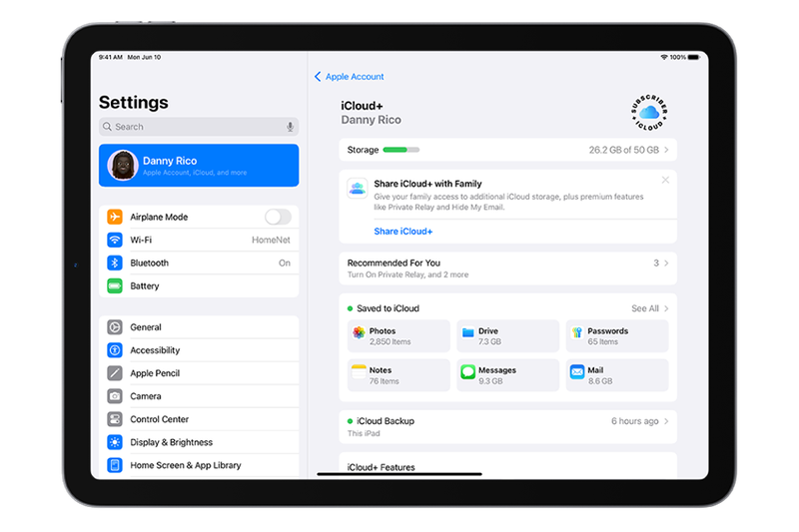Open the Notes 76 Items card
This screenshot has height=532, width=799.
(x=399, y=375)
